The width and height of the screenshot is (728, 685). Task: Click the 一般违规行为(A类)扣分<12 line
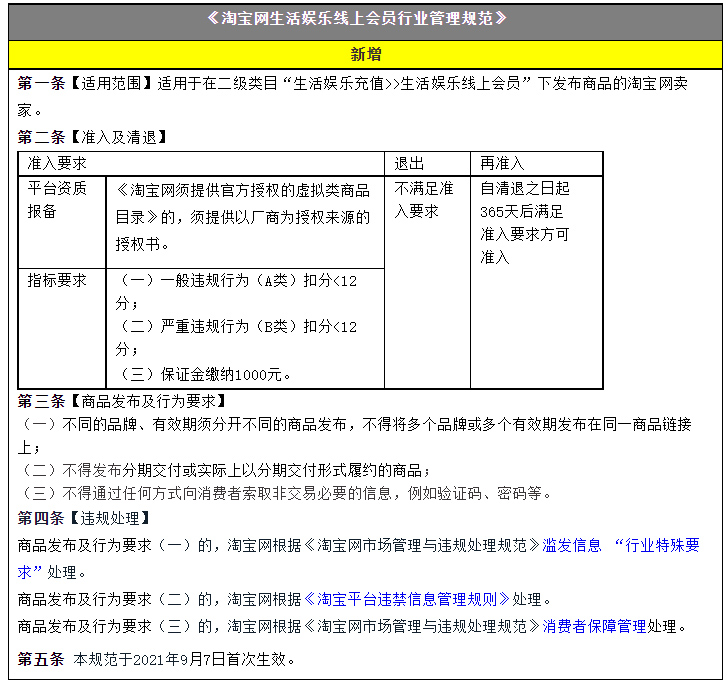(x=237, y=281)
